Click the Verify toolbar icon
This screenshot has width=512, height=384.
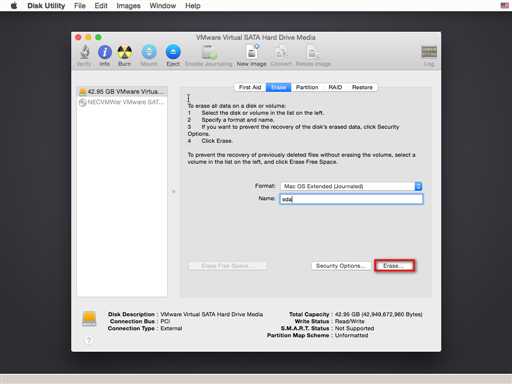pyautogui.click(x=84, y=55)
